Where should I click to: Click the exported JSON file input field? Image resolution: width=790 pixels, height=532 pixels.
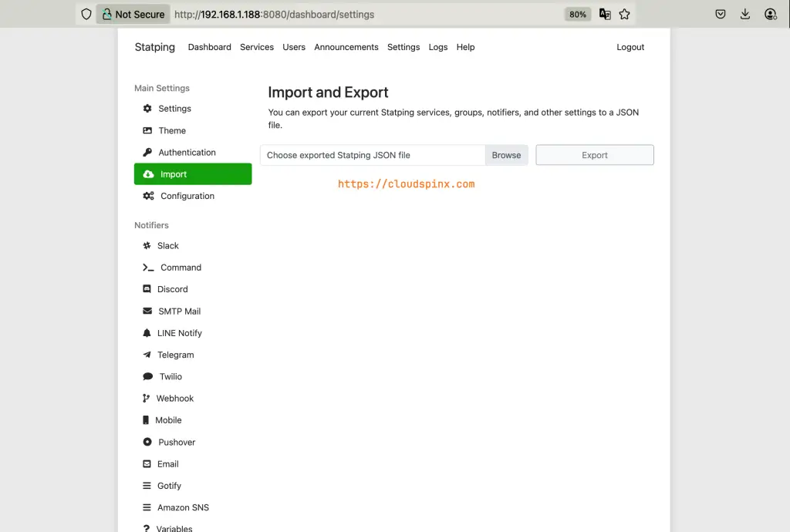[370, 154]
